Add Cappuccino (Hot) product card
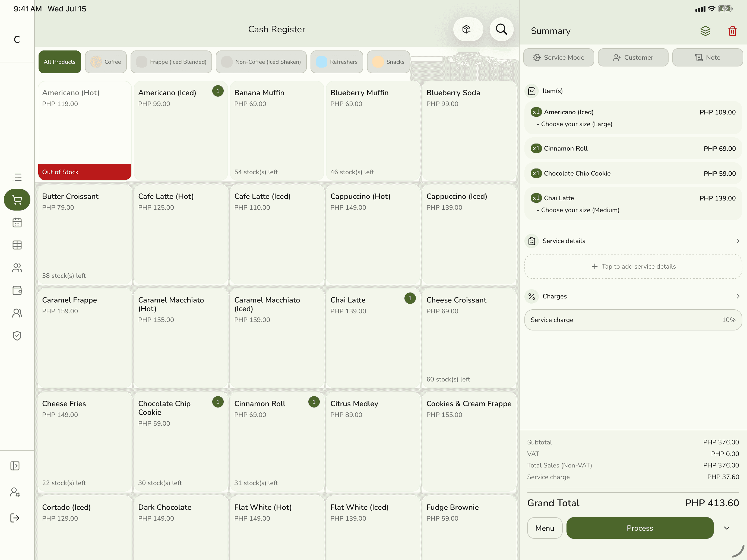 [x=373, y=234]
